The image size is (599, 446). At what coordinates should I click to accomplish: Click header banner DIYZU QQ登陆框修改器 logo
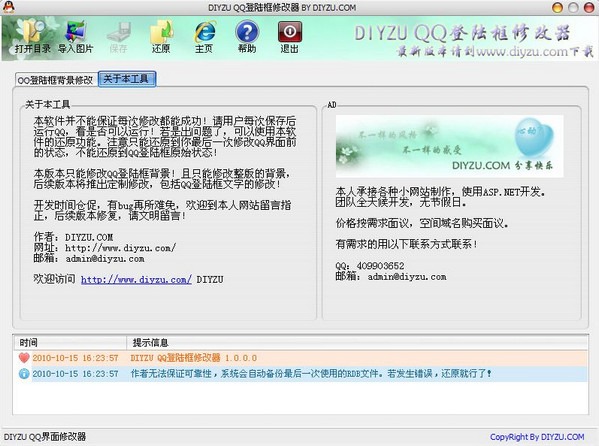(463, 33)
